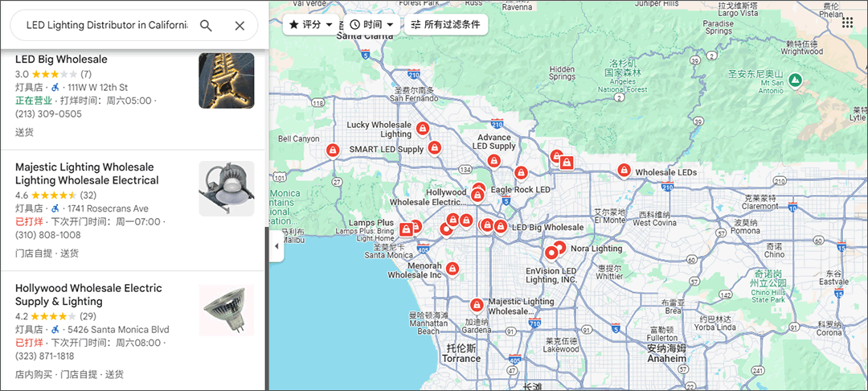This screenshot has width=868, height=391.
Task: Click the Majestic Lighting Wholesale map pin
Action: [476, 305]
